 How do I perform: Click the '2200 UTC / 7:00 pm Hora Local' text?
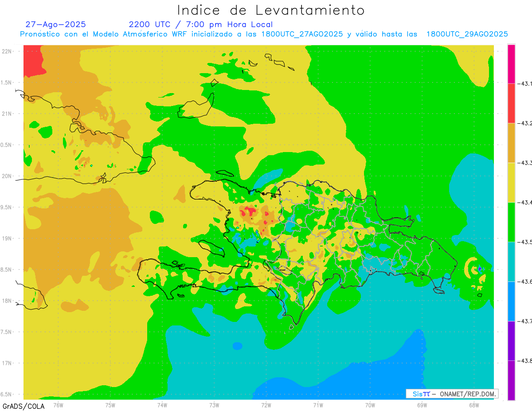pos(201,24)
